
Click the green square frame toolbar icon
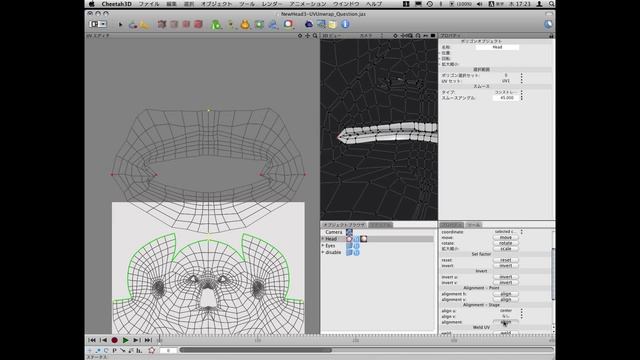(x=259, y=24)
